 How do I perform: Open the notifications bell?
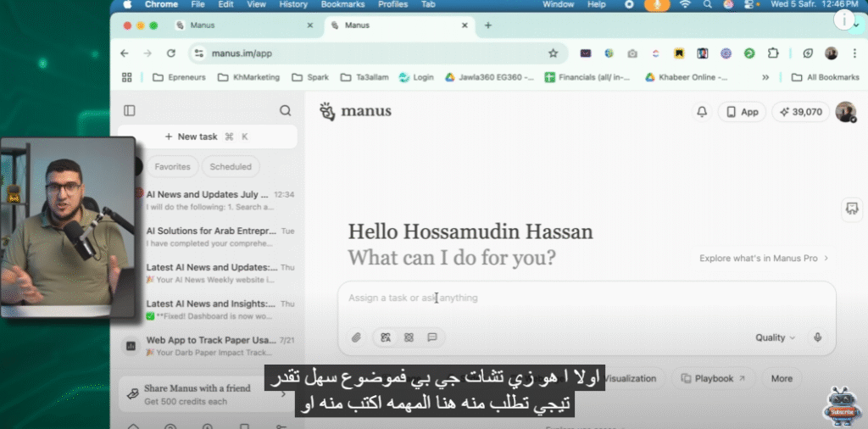702,112
